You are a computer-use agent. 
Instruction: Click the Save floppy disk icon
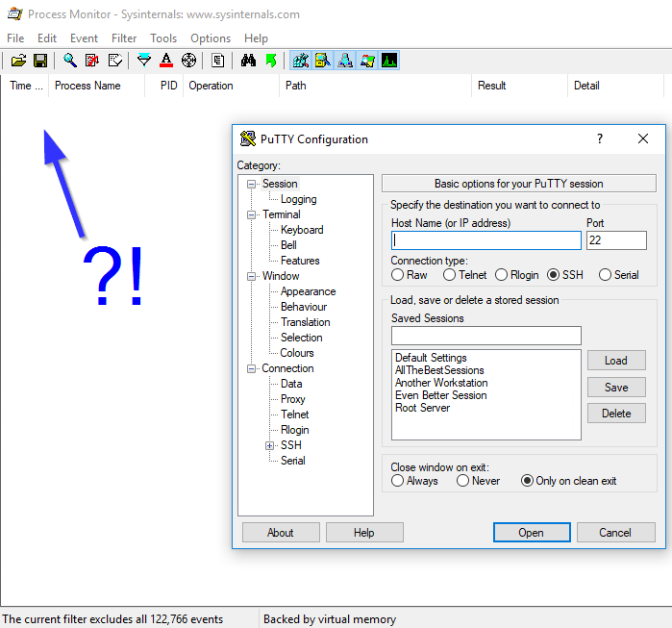(40, 61)
